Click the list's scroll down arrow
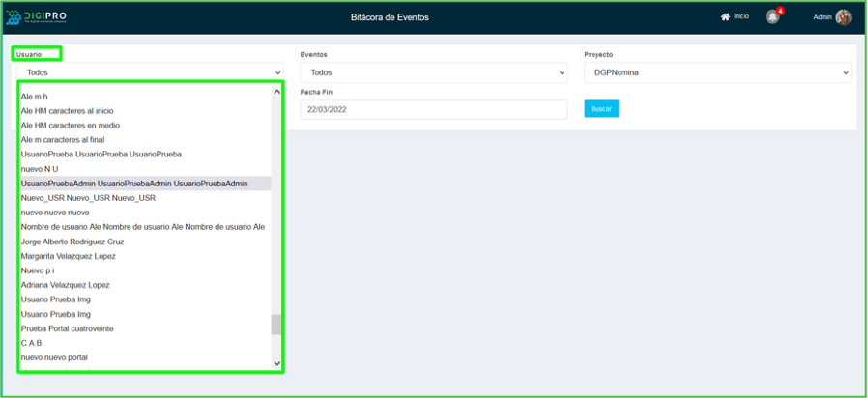 click(x=276, y=364)
